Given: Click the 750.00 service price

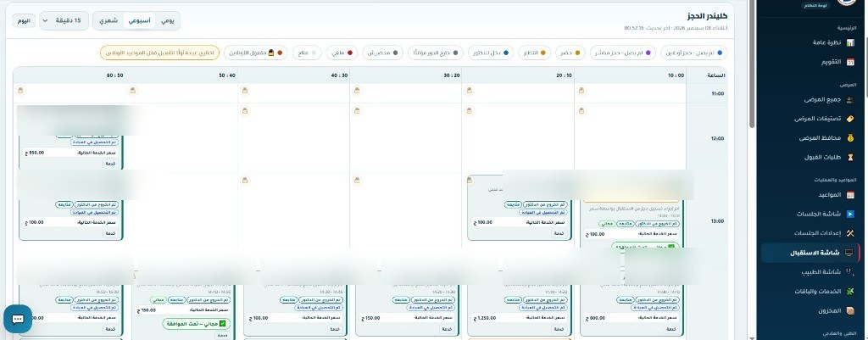Looking at the screenshot, I should point(146,310).
